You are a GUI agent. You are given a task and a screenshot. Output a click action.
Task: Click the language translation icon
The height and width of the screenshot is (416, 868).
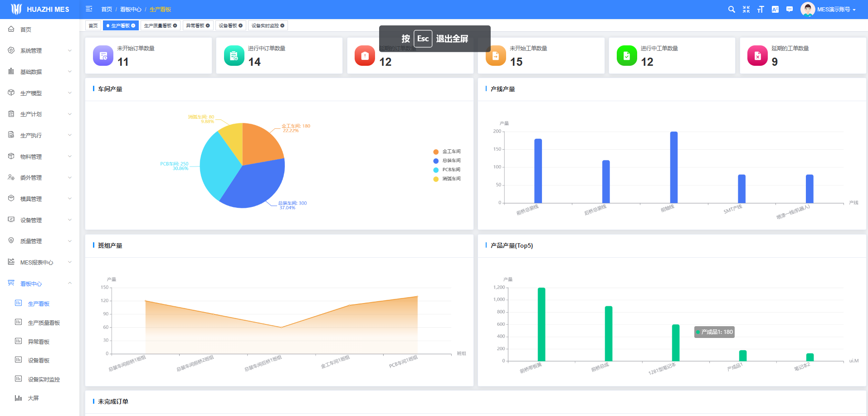click(775, 10)
